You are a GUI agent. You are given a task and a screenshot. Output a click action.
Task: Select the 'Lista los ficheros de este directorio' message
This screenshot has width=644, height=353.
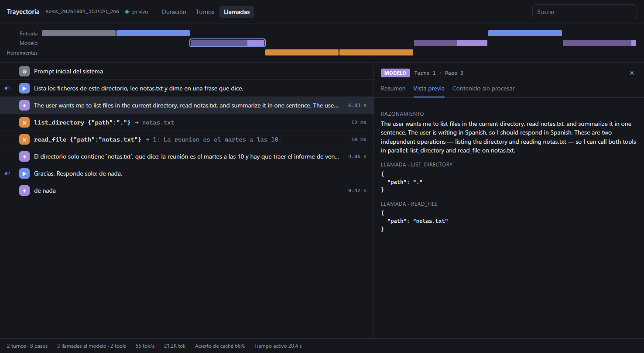point(139,88)
